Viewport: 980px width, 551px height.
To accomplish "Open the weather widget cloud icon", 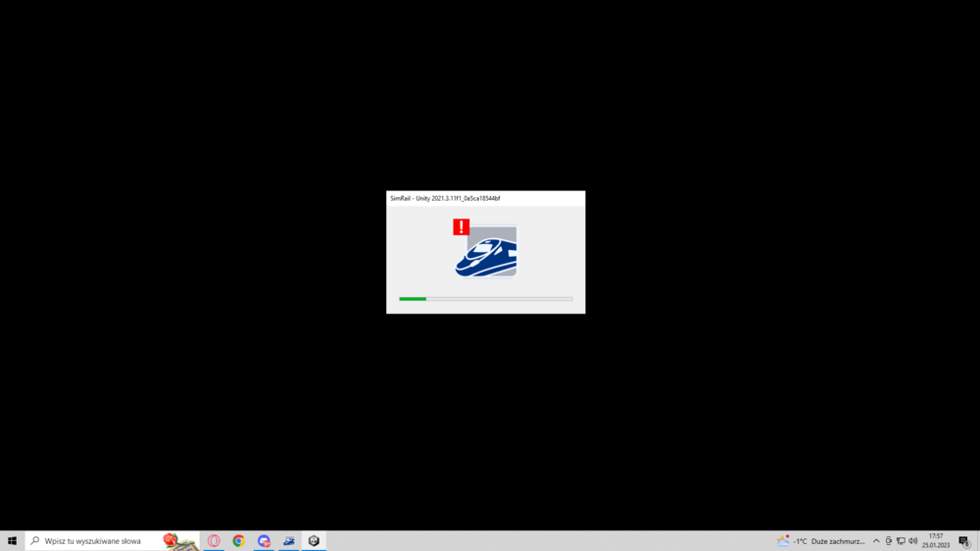I will (783, 541).
